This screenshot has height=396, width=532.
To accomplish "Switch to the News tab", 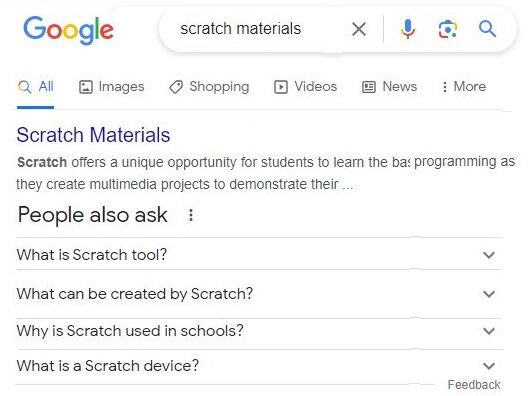I will pyautogui.click(x=390, y=87).
